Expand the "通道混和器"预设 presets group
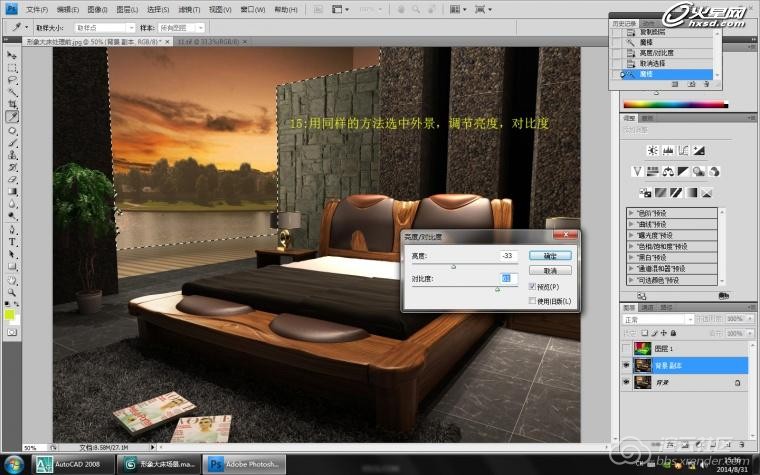 click(x=631, y=269)
